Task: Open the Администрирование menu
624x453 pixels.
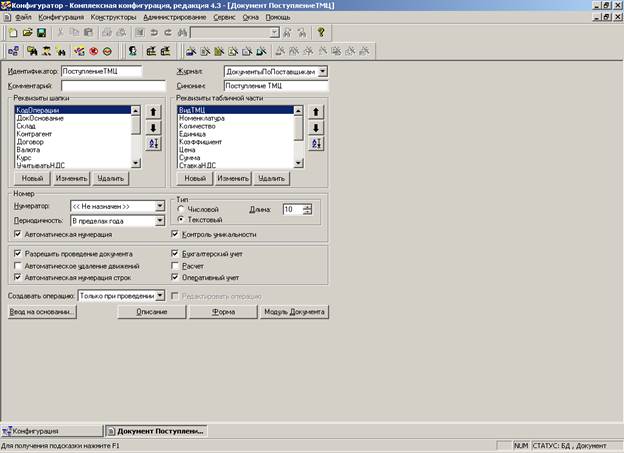Action: (x=177, y=18)
